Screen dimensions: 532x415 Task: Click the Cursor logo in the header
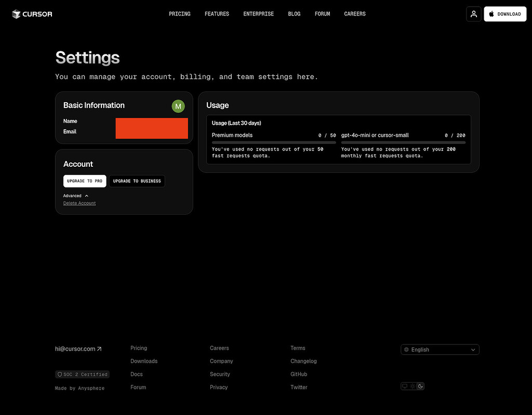pyautogui.click(x=32, y=14)
